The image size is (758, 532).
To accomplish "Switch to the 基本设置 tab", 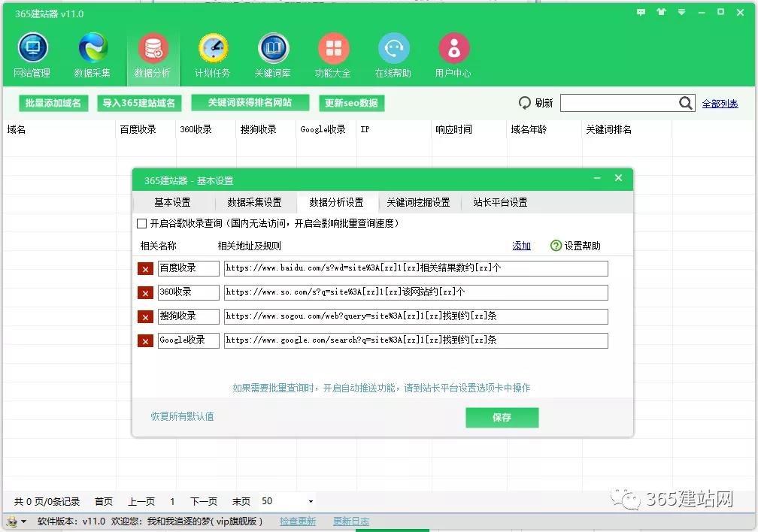I will click(173, 202).
